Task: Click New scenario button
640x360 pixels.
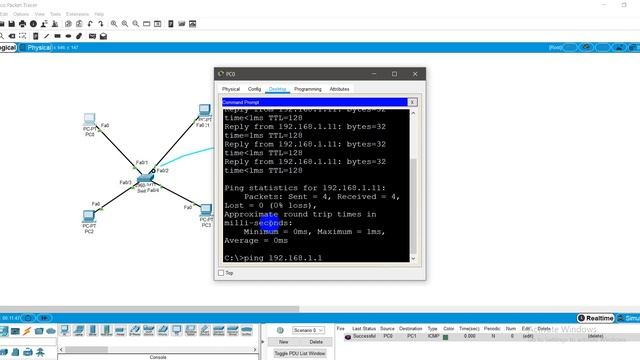Action: point(284,342)
